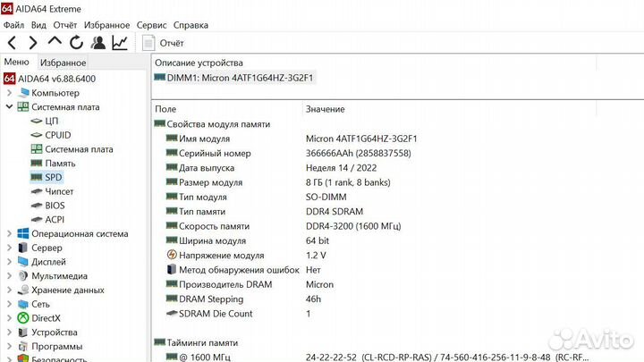Click the Значение column header
This screenshot has height=362, width=644.
[x=325, y=109]
